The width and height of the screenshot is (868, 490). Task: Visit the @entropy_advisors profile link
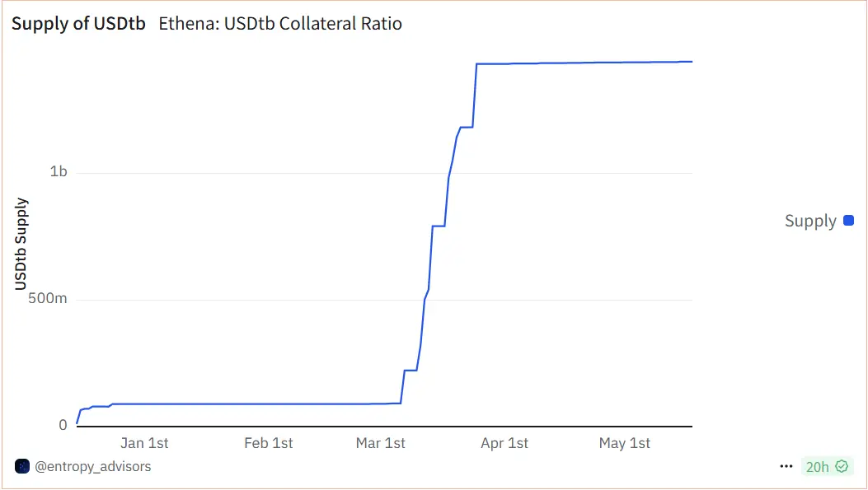(92, 466)
